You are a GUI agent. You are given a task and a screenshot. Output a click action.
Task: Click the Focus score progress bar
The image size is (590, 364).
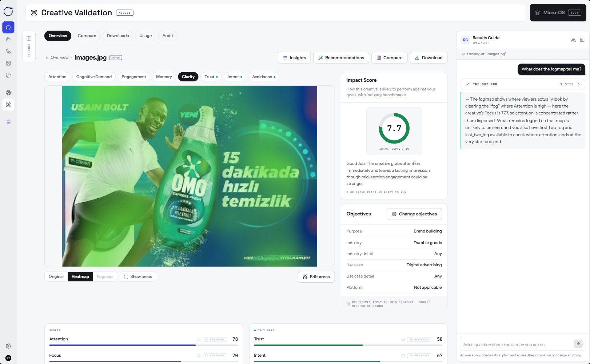point(144,361)
